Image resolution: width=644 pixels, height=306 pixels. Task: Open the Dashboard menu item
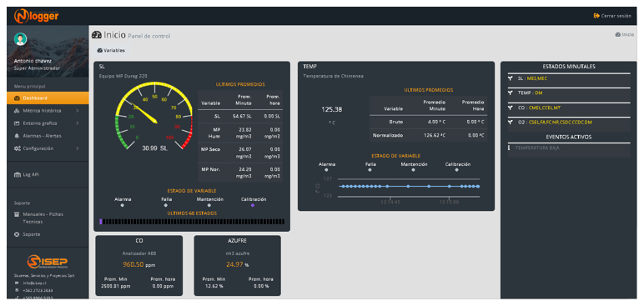[48, 98]
